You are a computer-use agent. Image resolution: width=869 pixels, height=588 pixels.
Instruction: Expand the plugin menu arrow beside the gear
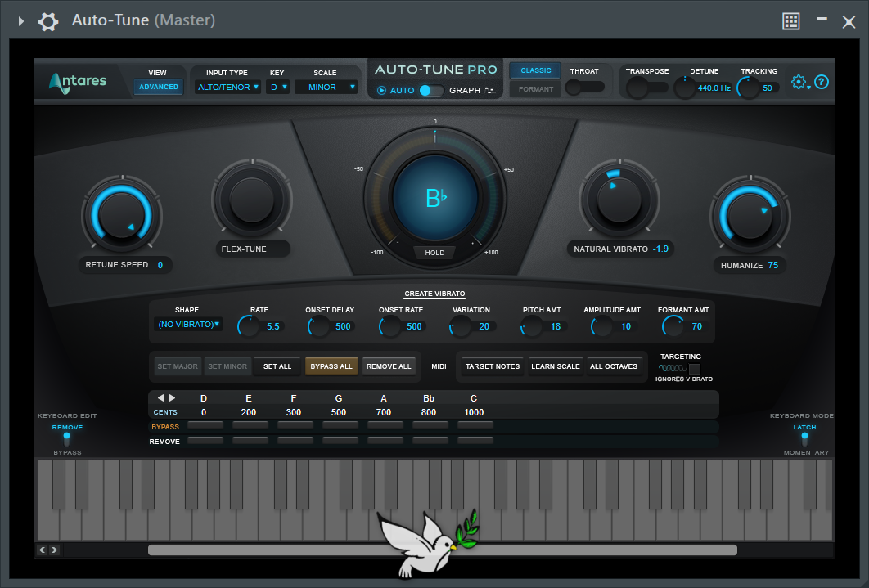21,21
